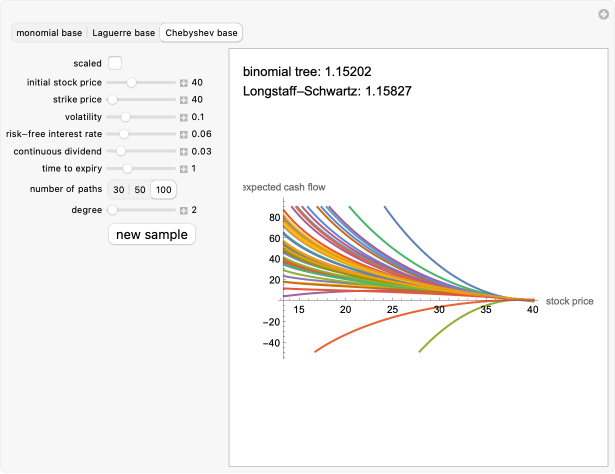Click the time to expiry slider

pos(141,168)
